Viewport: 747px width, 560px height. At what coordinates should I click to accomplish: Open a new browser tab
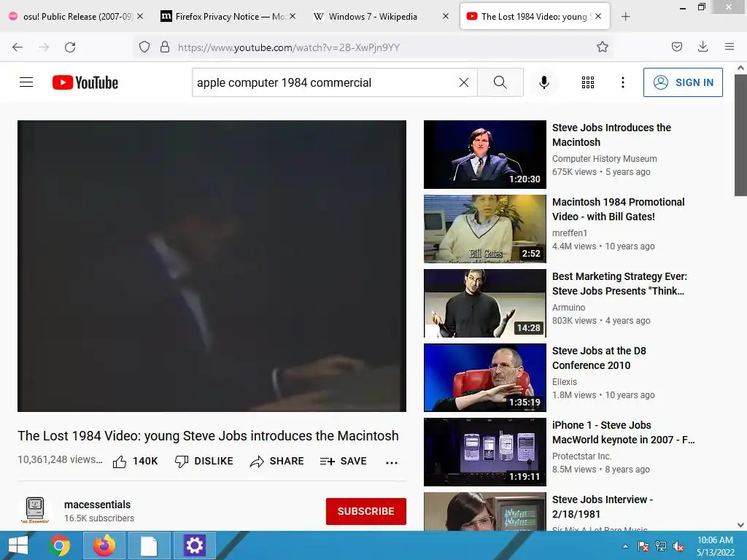click(625, 17)
